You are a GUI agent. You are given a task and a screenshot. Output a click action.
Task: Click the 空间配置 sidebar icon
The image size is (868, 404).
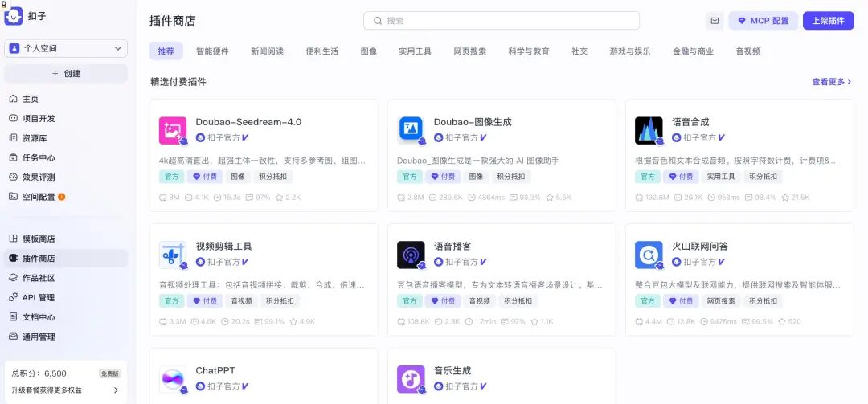14,197
